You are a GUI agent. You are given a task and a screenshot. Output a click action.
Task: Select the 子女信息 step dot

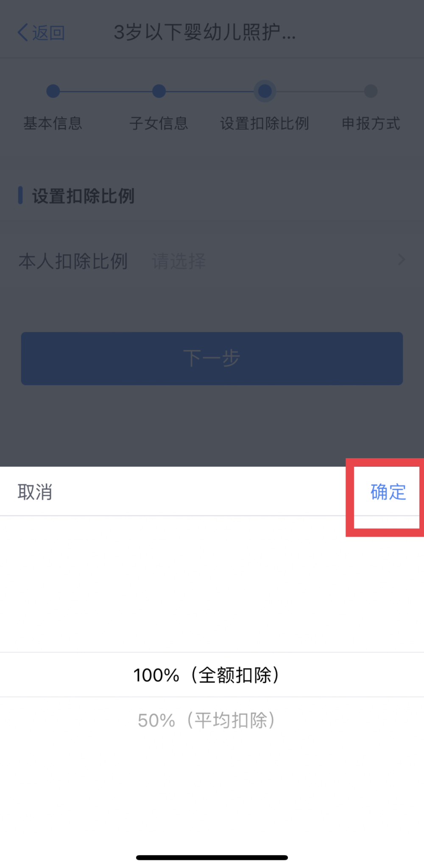coord(159,91)
